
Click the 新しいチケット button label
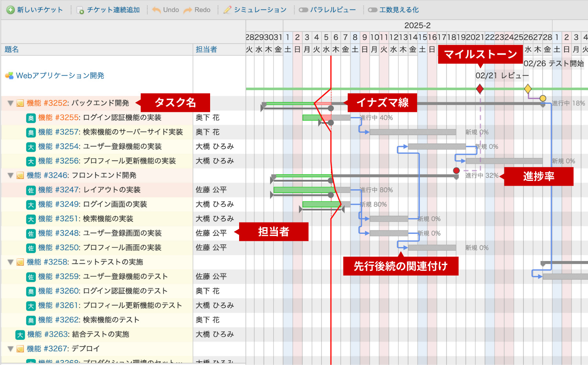40,10
